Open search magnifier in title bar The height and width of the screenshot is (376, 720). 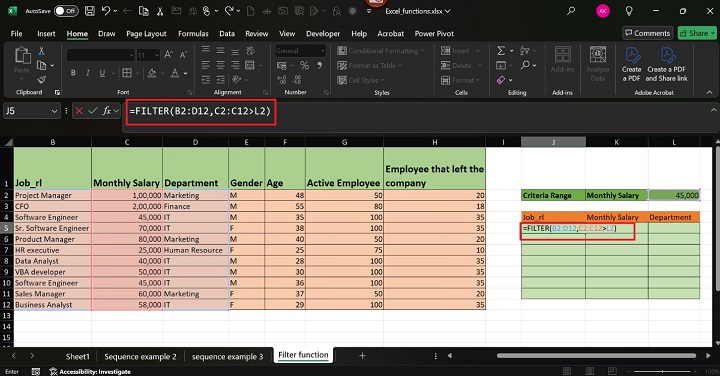[x=571, y=11]
